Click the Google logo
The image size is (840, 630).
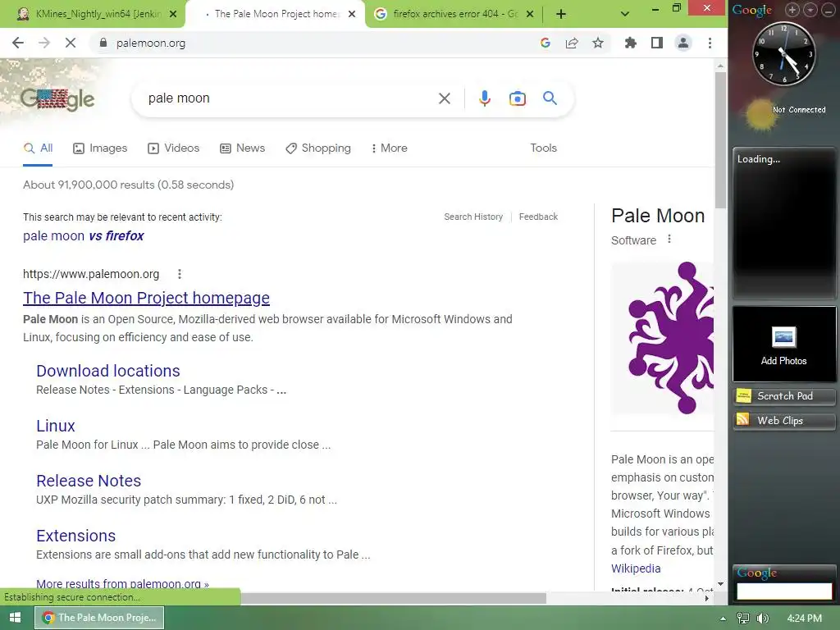pyautogui.click(x=57, y=99)
